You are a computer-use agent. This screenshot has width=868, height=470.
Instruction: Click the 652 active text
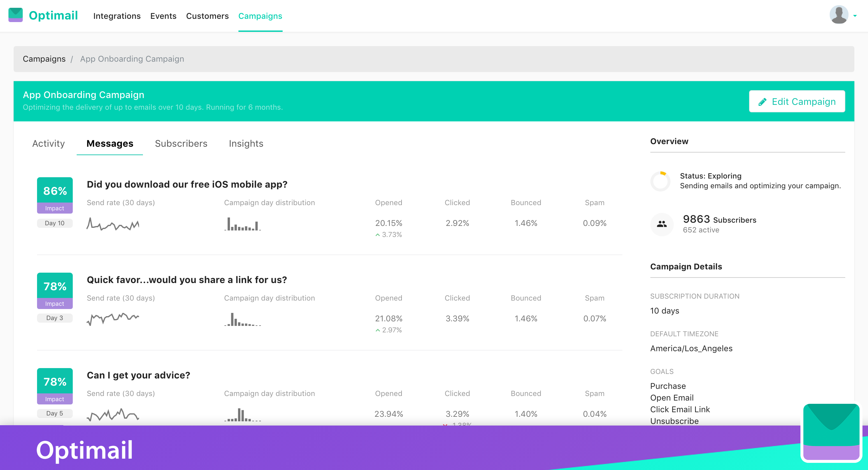pyautogui.click(x=701, y=230)
